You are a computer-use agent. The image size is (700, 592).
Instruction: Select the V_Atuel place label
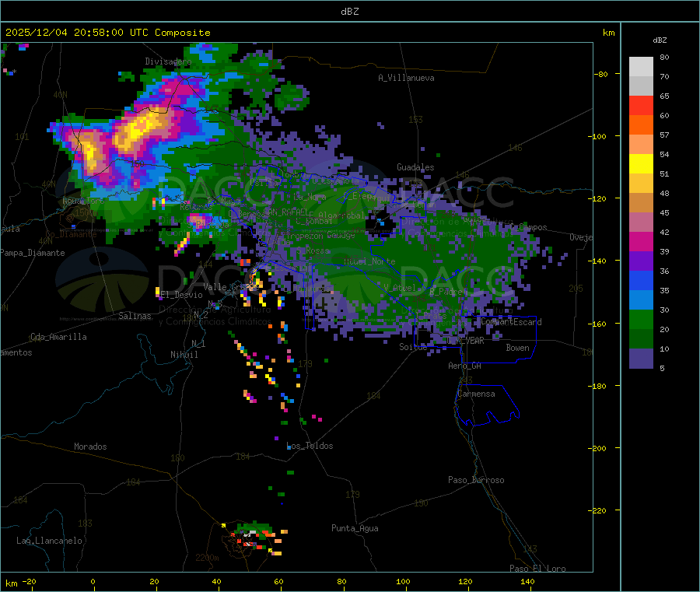click(400, 288)
